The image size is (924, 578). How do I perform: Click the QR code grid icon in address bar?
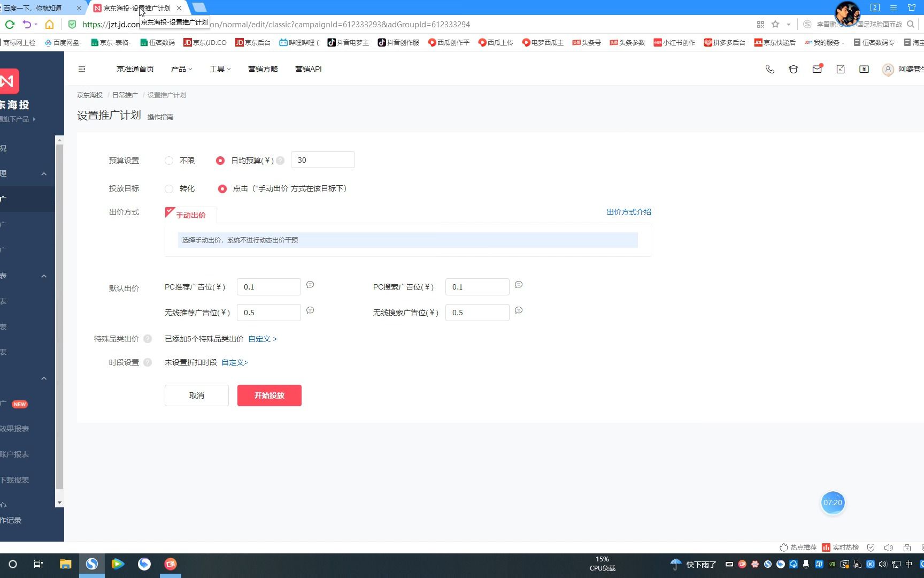(x=760, y=24)
